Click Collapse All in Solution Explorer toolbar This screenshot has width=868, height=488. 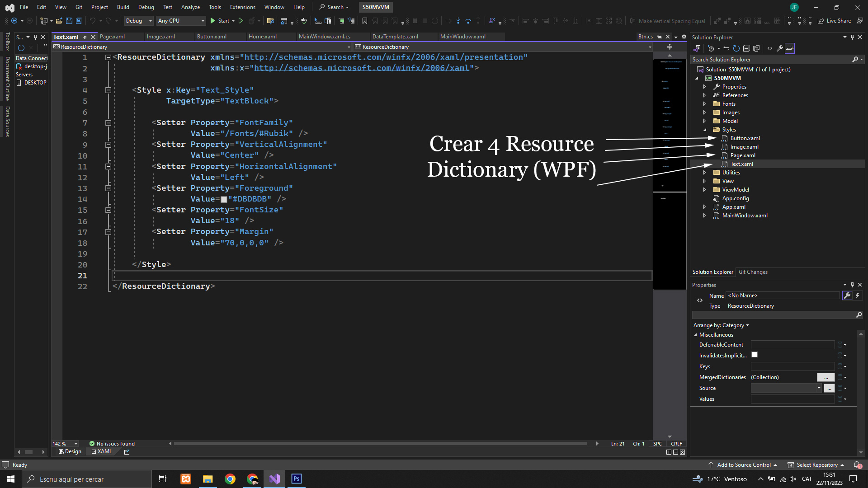(x=746, y=48)
